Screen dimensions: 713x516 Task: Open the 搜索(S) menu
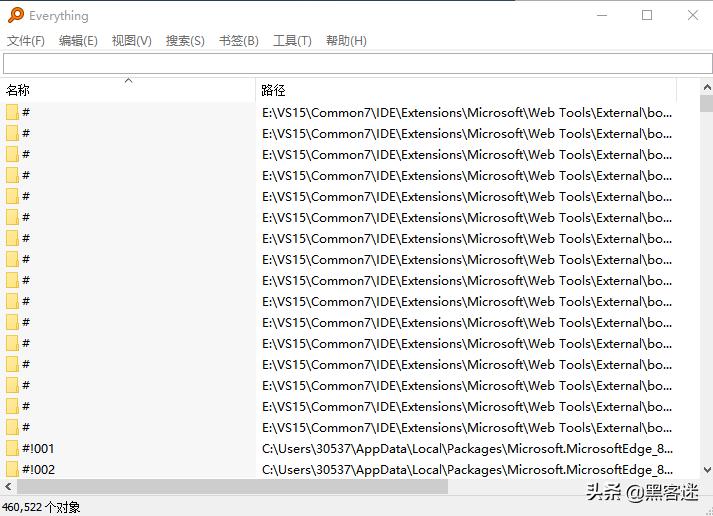185,41
